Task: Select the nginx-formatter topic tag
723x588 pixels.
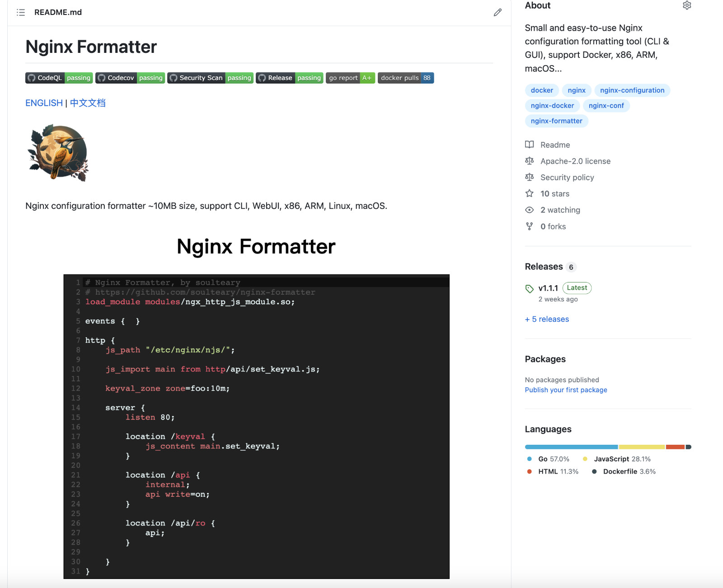Action: [x=556, y=121]
